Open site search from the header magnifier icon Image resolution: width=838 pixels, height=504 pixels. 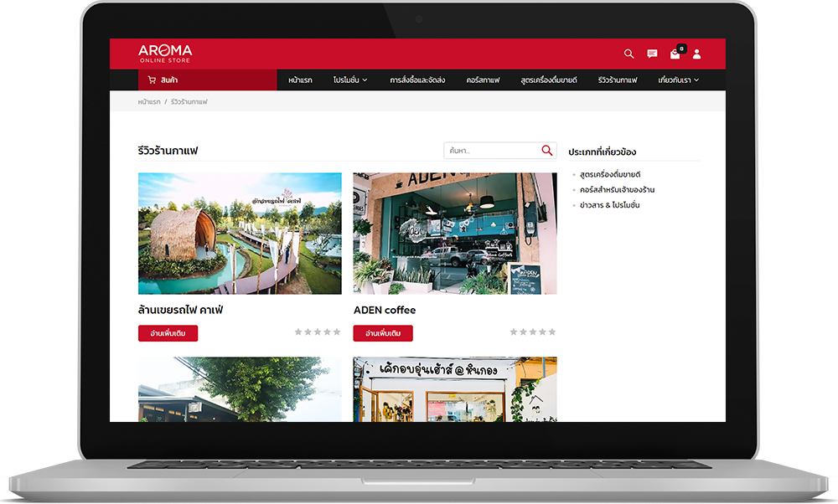pos(629,54)
